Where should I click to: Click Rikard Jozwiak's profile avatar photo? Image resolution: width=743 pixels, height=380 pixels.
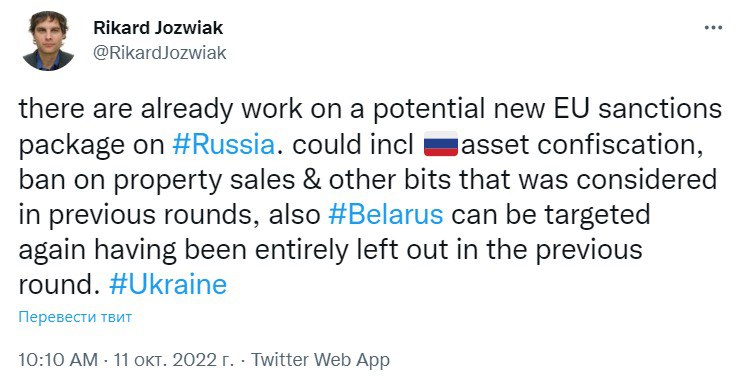tap(48, 41)
